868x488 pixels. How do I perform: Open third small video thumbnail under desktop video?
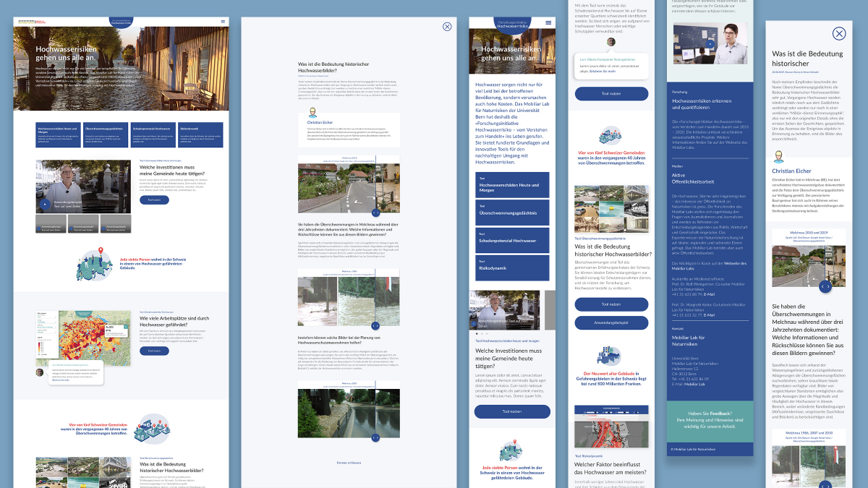(115, 224)
